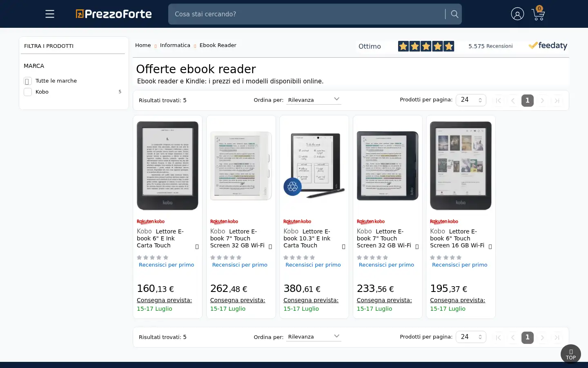
Task: Check the Tutte le marche checkbox
Action: tap(28, 81)
